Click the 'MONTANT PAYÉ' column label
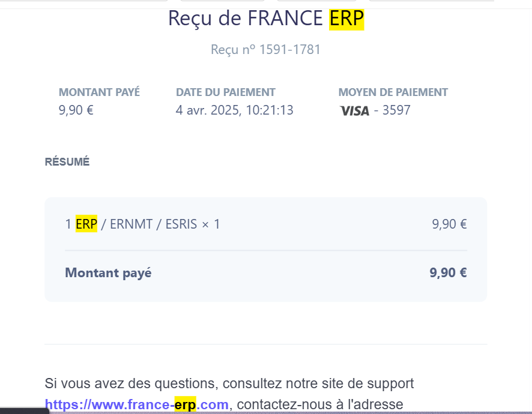 click(99, 92)
